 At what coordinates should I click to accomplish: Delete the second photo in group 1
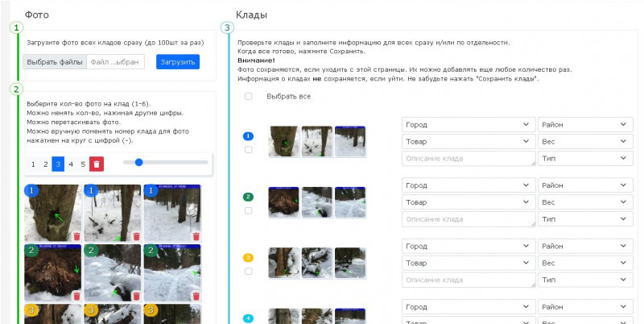[x=135, y=236]
